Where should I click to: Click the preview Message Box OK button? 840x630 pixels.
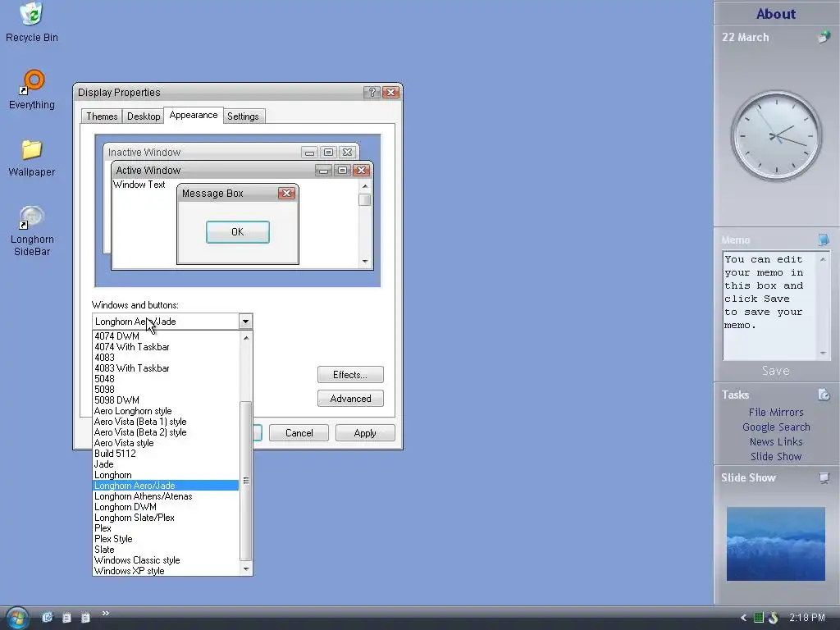click(238, 232)
